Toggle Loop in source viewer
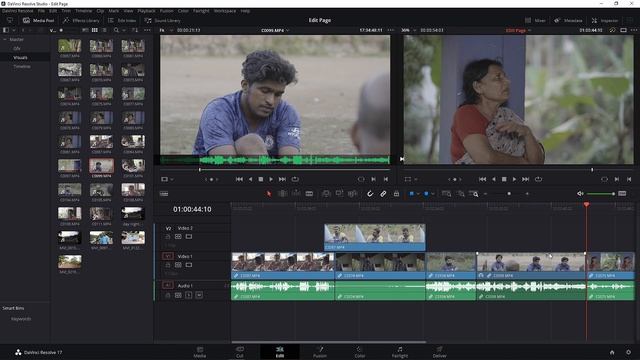This screenshot has width=640, height=360. [x=295, y=179]
